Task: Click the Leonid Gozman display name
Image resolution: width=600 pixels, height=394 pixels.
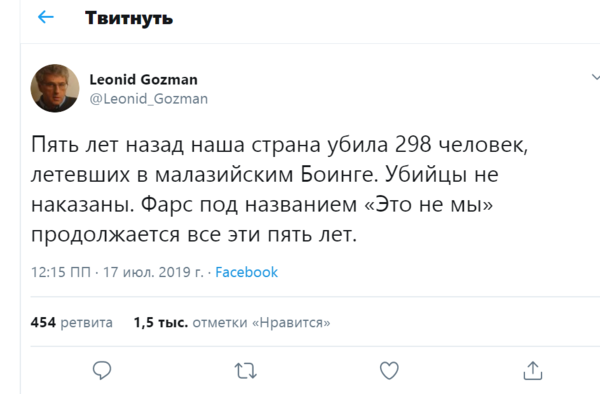Action: 143,80
